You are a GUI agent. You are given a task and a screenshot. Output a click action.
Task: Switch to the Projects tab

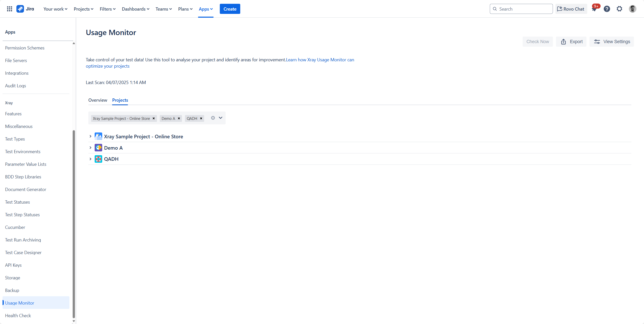120,100
